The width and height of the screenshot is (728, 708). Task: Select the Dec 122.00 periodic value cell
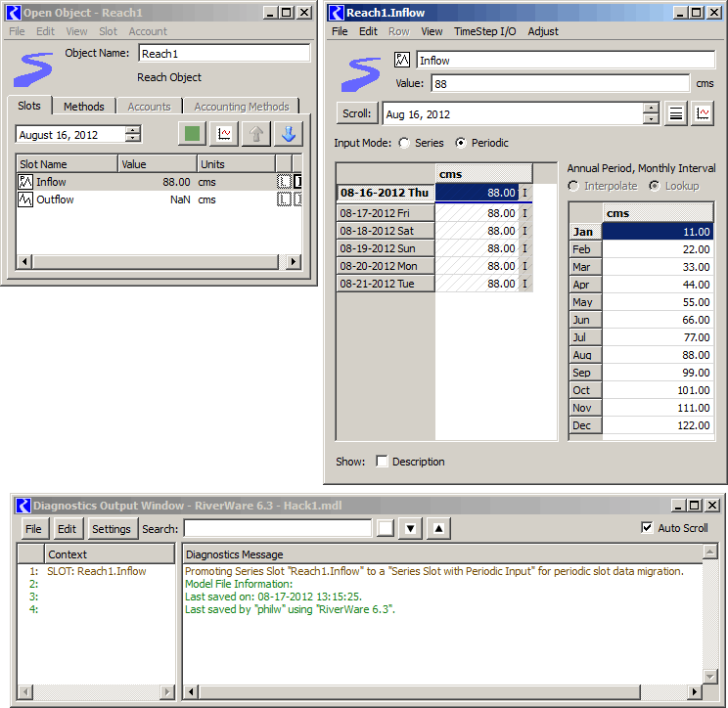pyautogui.click(x=658, y=425)
